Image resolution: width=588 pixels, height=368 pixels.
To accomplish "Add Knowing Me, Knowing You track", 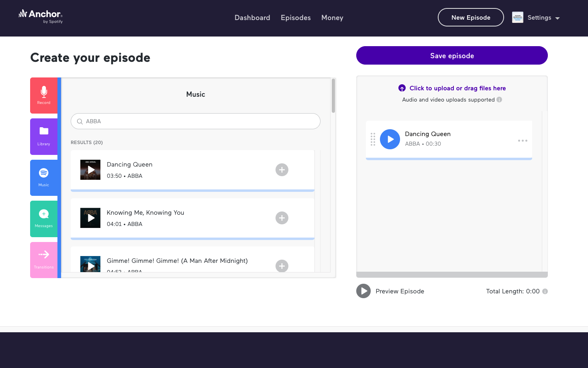I will tap(282, 218).
